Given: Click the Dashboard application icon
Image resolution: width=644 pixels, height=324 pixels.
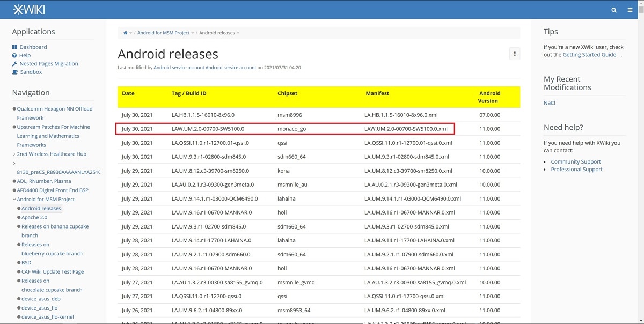Looking at the screenshot, I should [x=14, y=47].
